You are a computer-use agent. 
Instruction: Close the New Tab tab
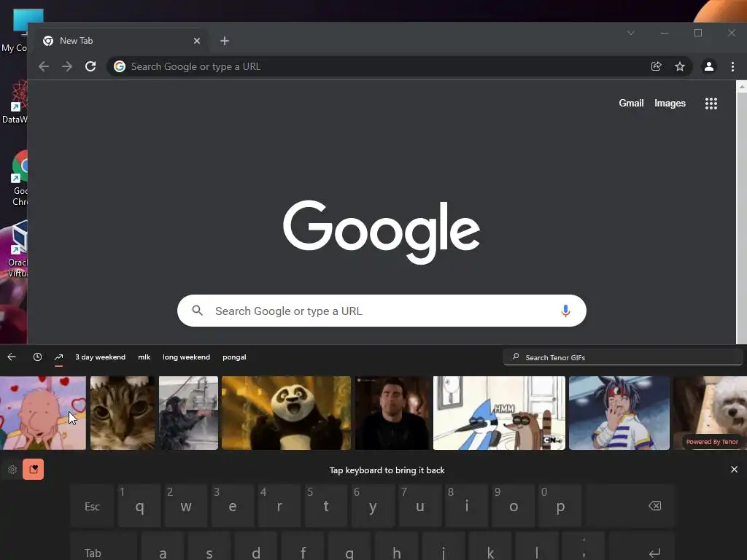[197, 41]
